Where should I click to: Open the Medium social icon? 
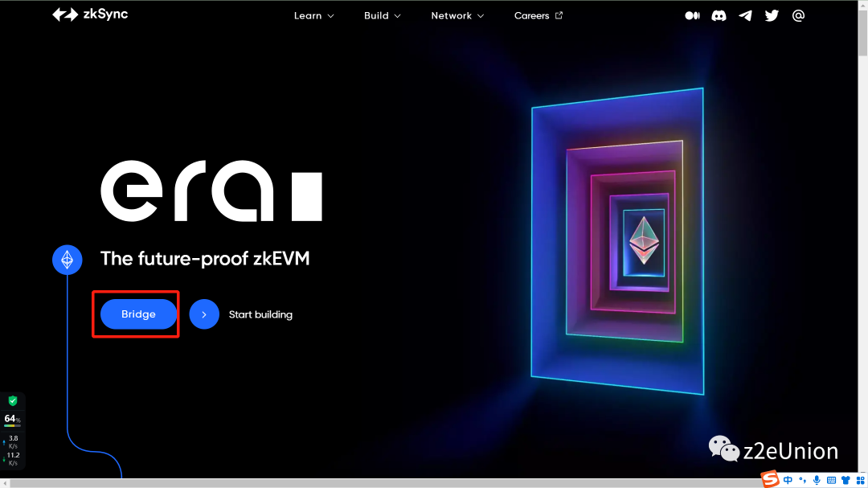pyautogui.click(x=692, y=15)
